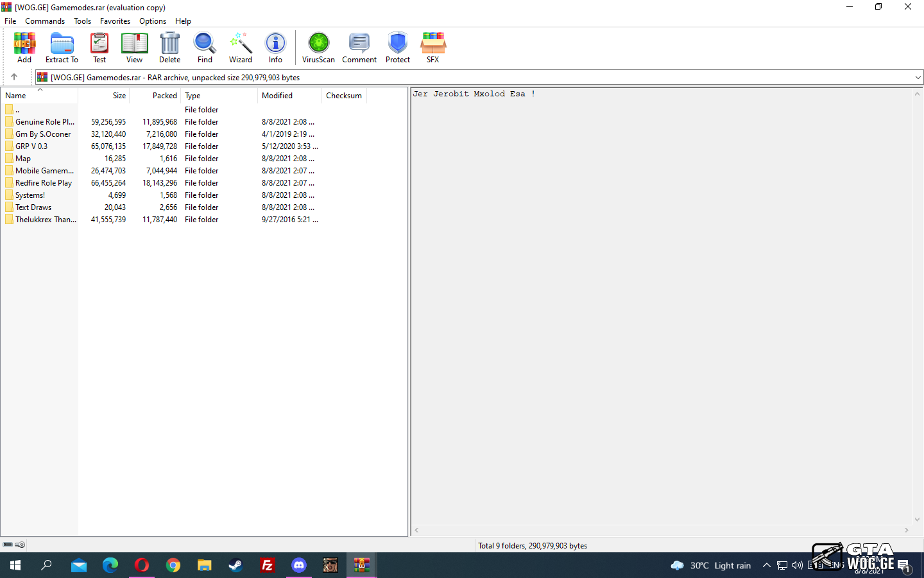Open the archive Comment editor
Image resolution: width=924 pixels, height=578 pixels.
click(x=359, y=48)
